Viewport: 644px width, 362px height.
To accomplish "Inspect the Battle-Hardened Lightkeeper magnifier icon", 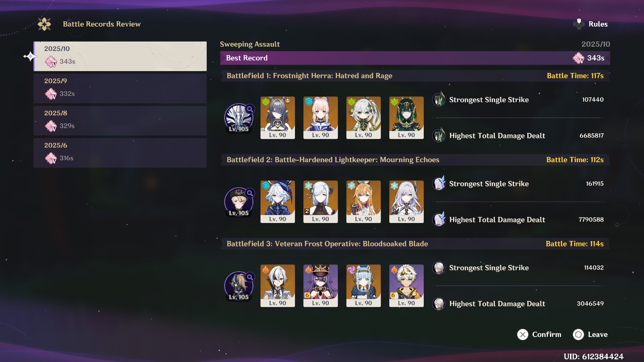I will 250,193.
